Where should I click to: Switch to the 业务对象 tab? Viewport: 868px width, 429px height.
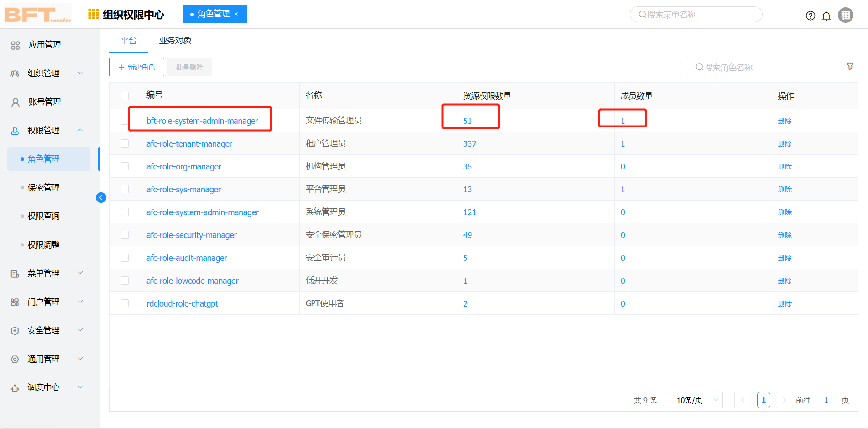click(x=175, y=40)
